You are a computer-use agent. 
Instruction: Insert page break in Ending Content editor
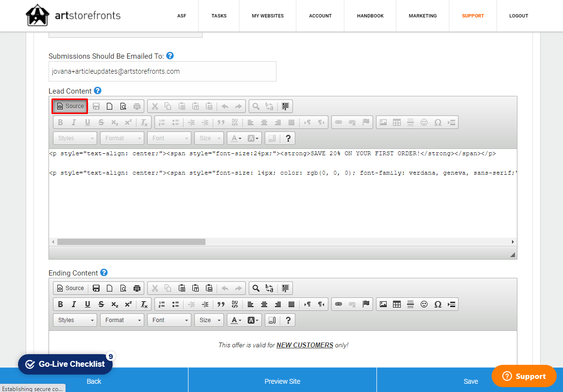pyautogui.click(x=451, y=304)
